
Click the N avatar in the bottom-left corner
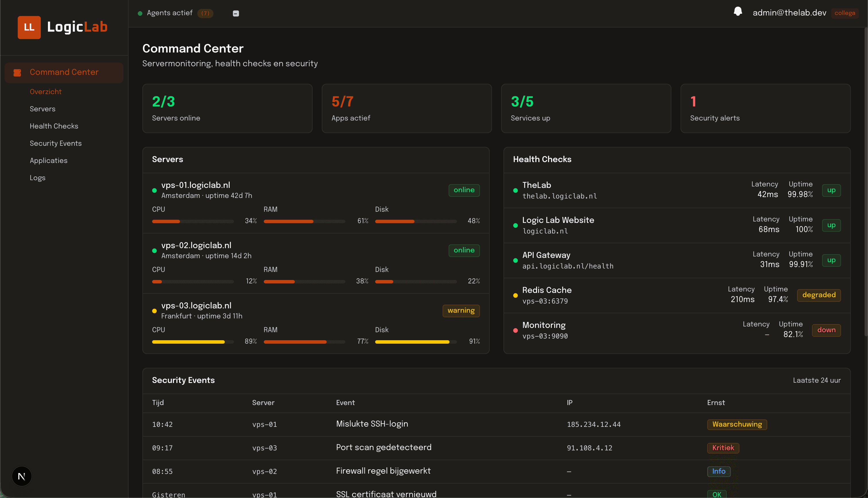click(21, 476)
